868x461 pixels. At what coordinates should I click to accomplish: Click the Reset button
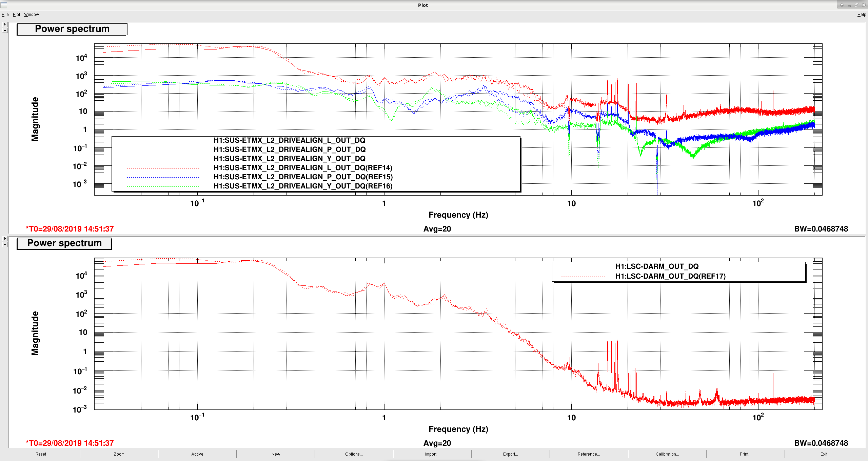[41, 454]
